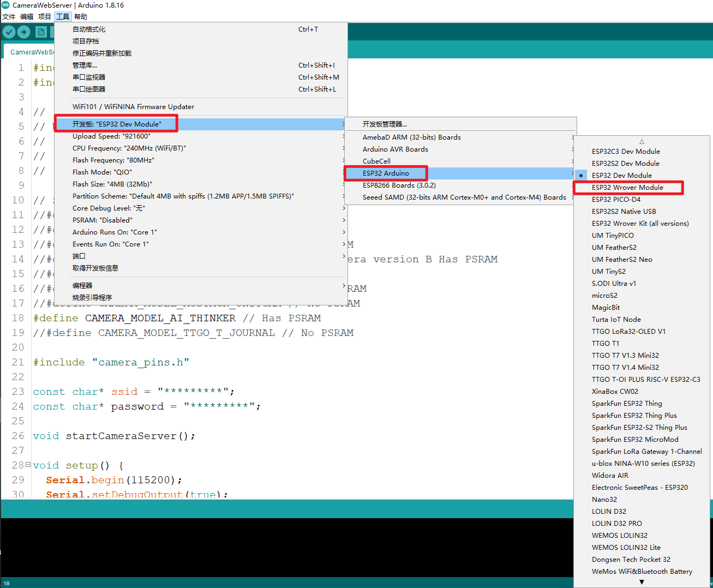Screen dimensions: 713x588
Task: Pick WeMos WiFi&Bluetooth Battery board
Action: (x=642, y=572)
